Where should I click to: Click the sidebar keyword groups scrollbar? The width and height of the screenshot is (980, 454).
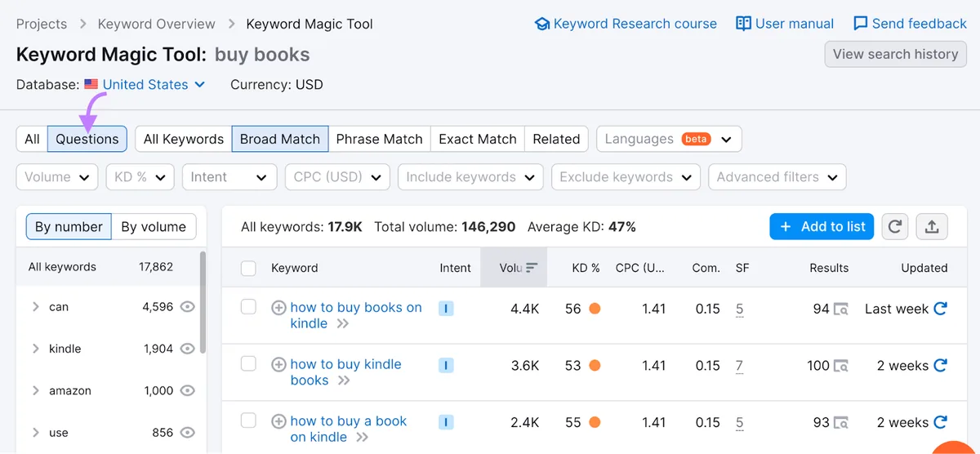[x=203, y=302]
